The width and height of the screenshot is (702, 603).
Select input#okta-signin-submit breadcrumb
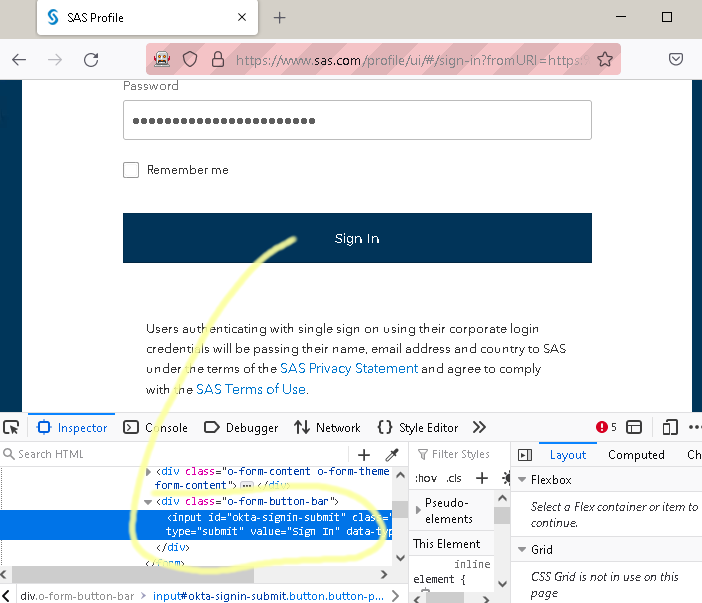pos(268,596)
